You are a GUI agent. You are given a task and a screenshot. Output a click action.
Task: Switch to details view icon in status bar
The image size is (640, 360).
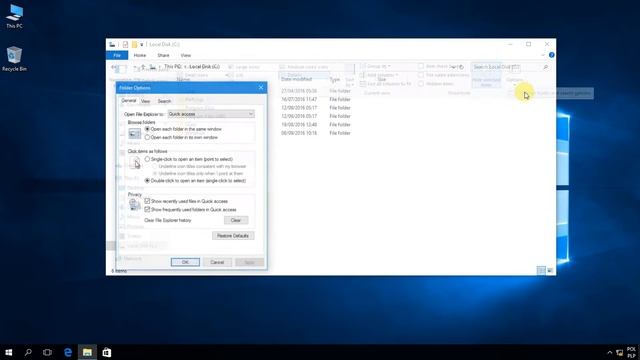coord(541,270)
